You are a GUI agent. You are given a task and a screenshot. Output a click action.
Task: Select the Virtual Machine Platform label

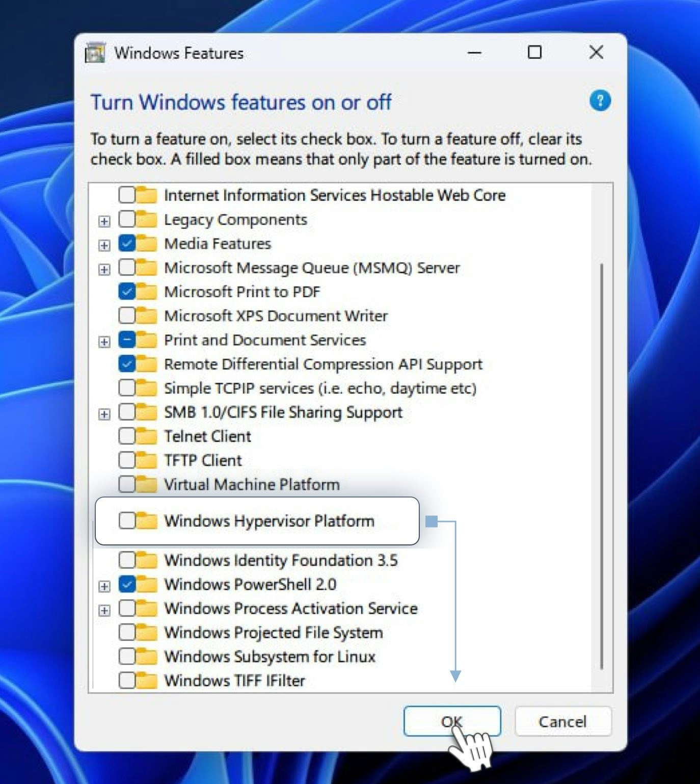[252, 484]
